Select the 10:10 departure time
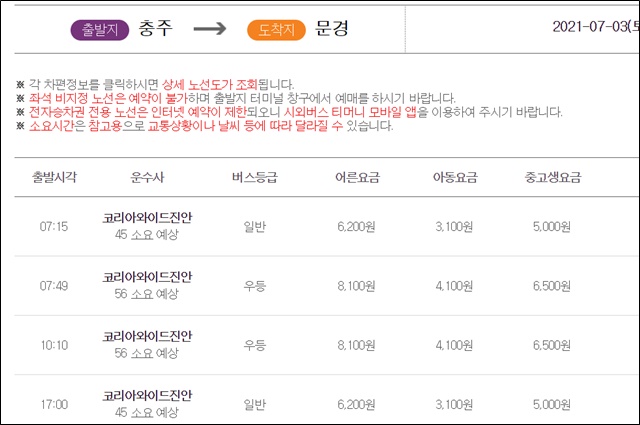Screen dimensions: 640x425 tap(54, 345)
